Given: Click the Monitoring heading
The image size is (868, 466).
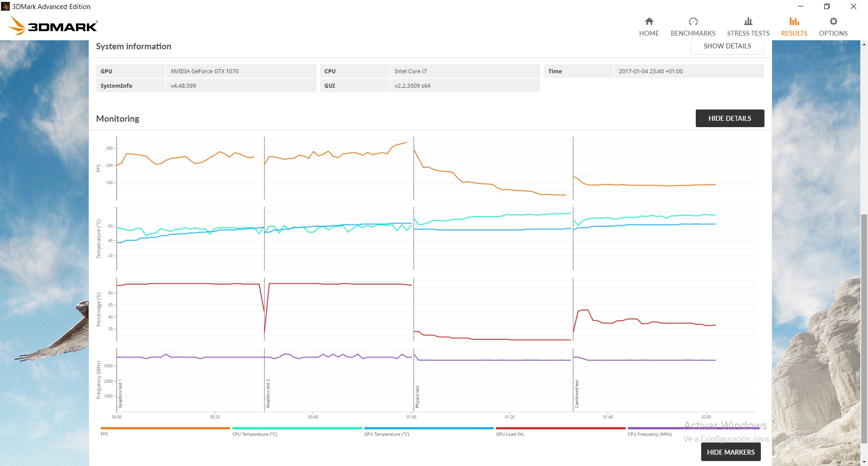Looking at the screenshot, I should point(118,119).
